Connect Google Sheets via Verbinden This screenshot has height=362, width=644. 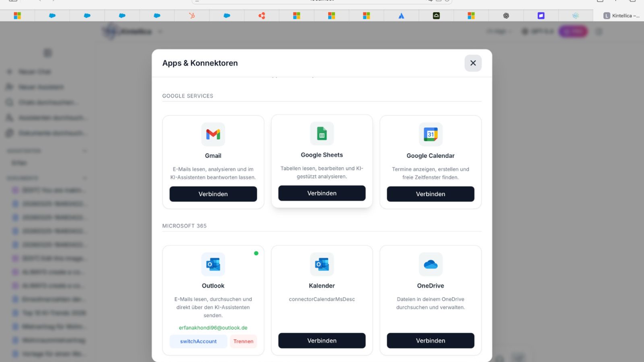(322, 193)
